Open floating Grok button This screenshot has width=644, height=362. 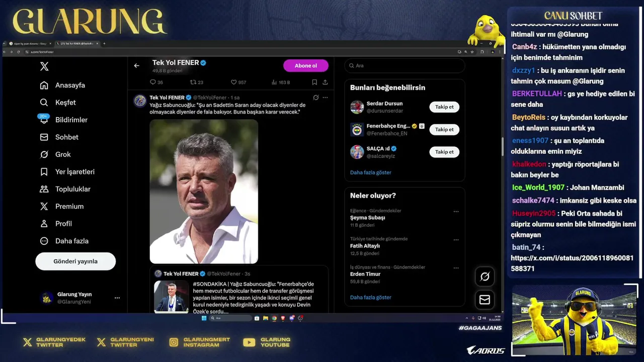[x=485, y=277]
